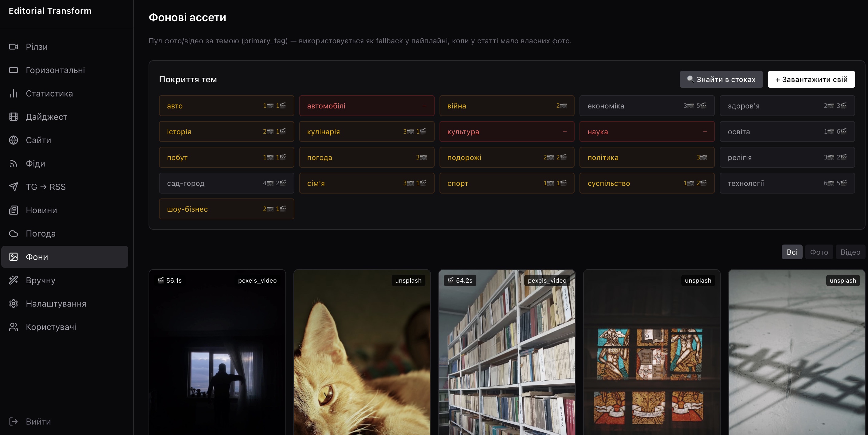Click the 54.2s duration badge
The image size is (868, 435).
point(460,280)
